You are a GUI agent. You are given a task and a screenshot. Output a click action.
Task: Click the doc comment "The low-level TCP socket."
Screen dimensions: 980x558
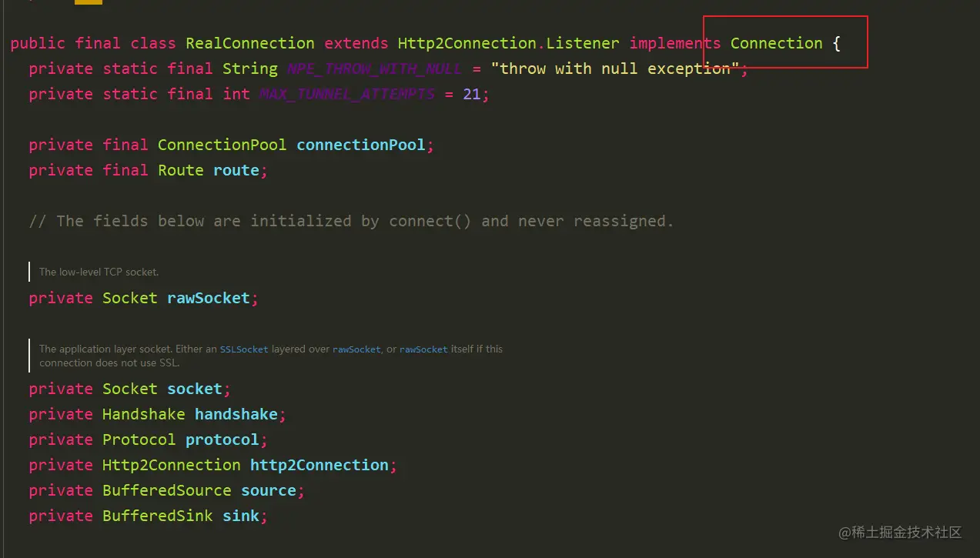coord(99,272)
